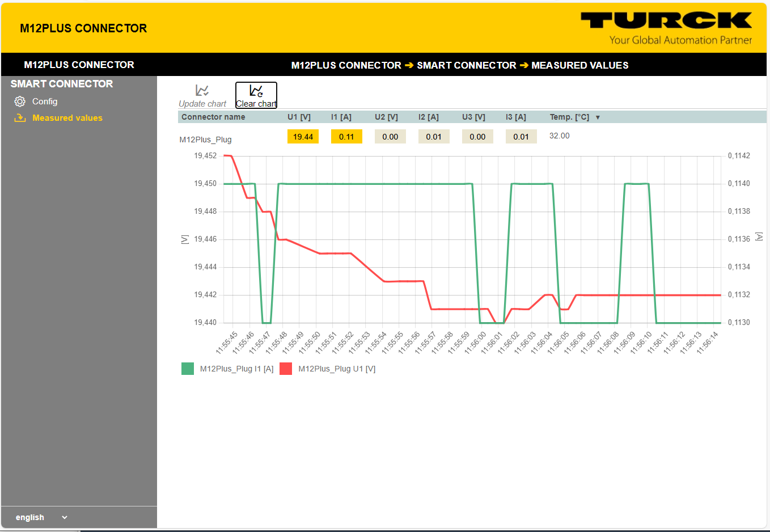This screenshot has height=532, width=770.
Task: Click the U3 [V] column header
Action: (473, 117)
